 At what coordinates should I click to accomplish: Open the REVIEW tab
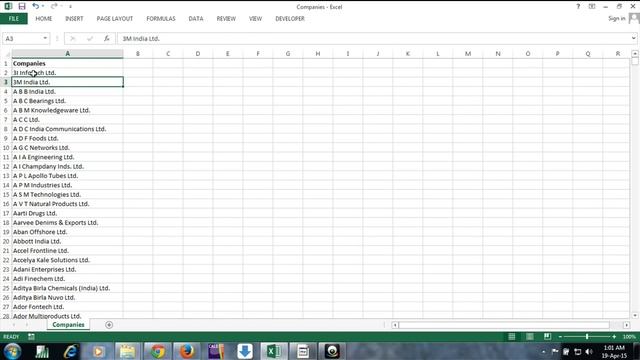click(x=226, y=19)
